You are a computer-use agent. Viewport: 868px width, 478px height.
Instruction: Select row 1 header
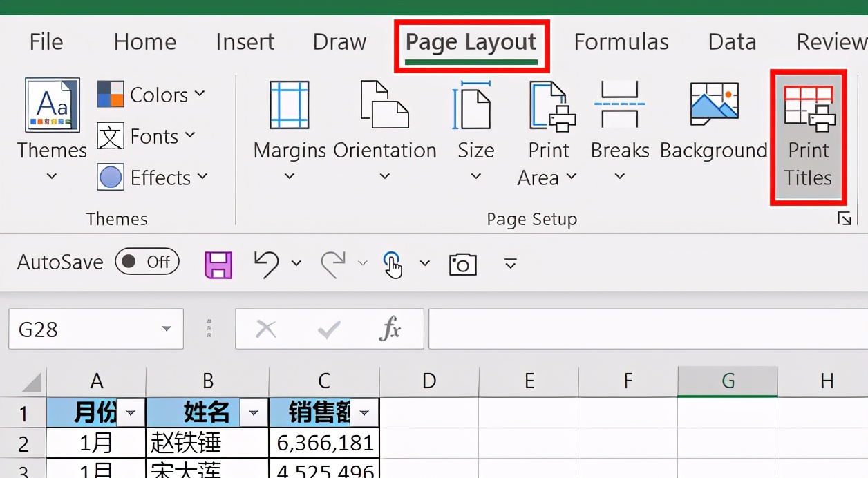pos(23,413)
